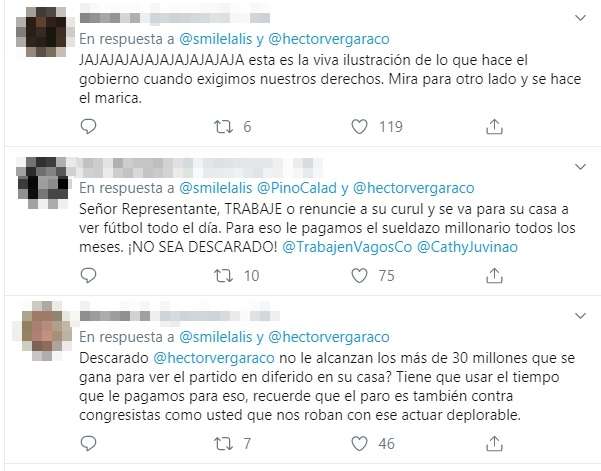The image size is (601, 471).
Task: Share the first tweet about gobierno
Action: tap(494, 126)
